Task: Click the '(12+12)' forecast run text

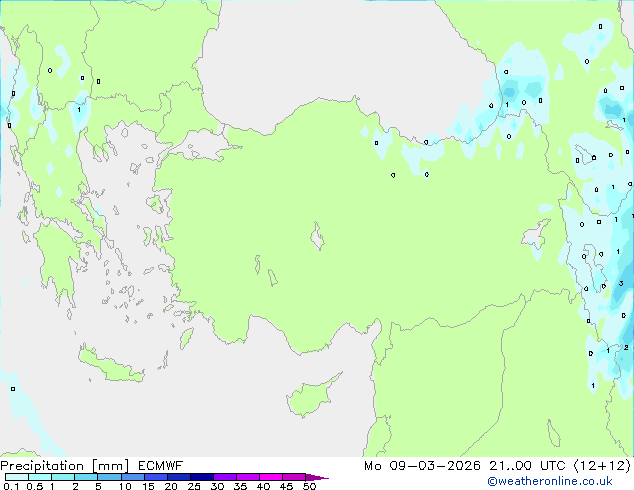Action: (x=602, y=466)
